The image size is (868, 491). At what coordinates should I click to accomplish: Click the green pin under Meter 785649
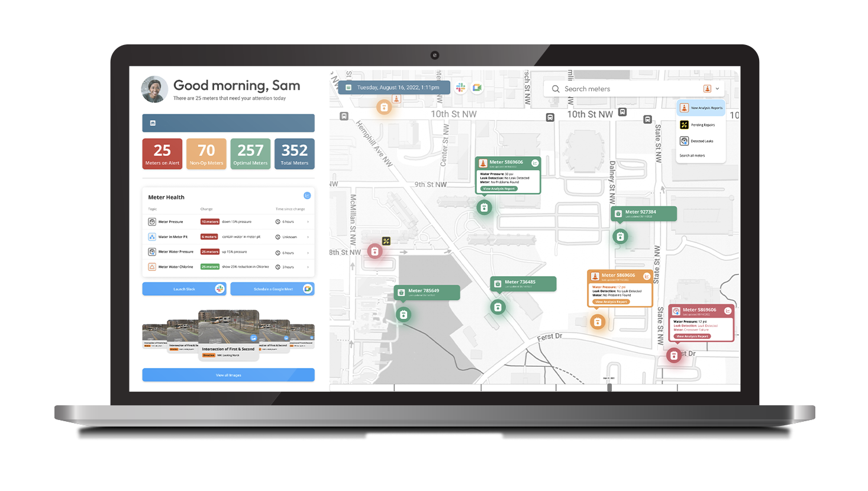point(404,315)
